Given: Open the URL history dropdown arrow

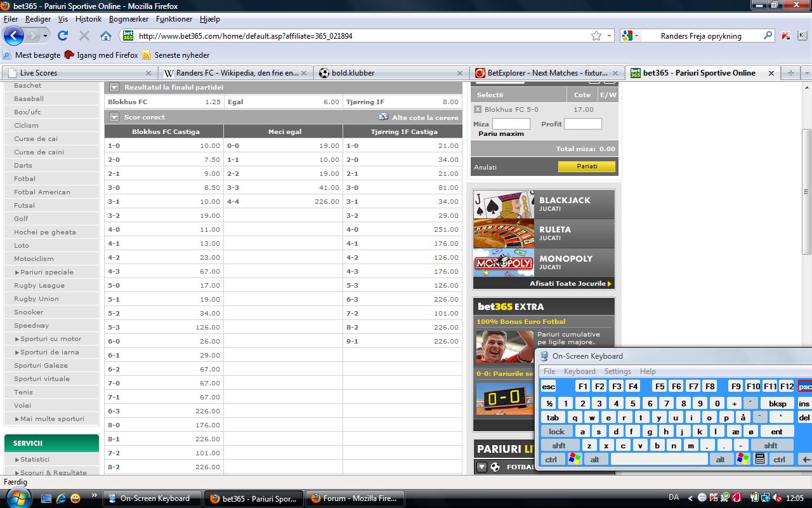Looking at the screenshot, I should click(x=610, y=36).
